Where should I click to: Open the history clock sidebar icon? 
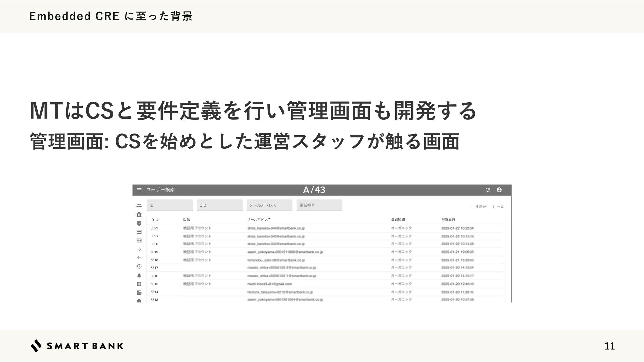(x=139, y=267)
